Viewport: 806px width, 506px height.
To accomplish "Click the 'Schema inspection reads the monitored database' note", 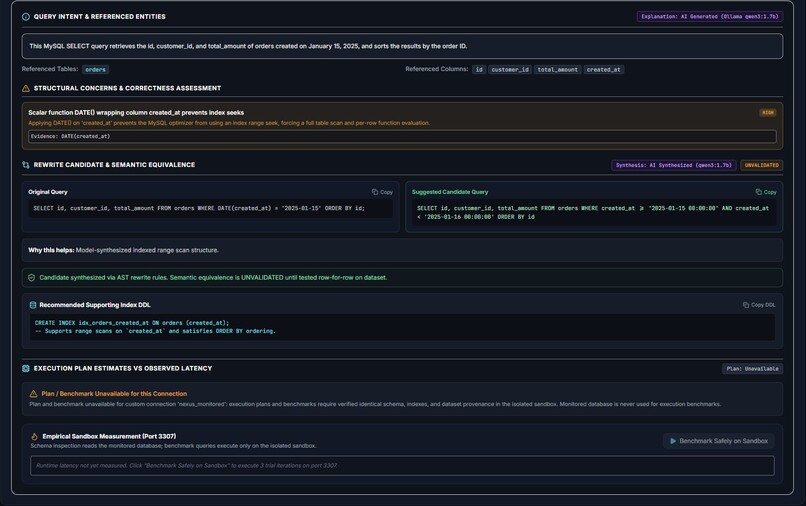I will pyautogui.click(x=173, y=446).
